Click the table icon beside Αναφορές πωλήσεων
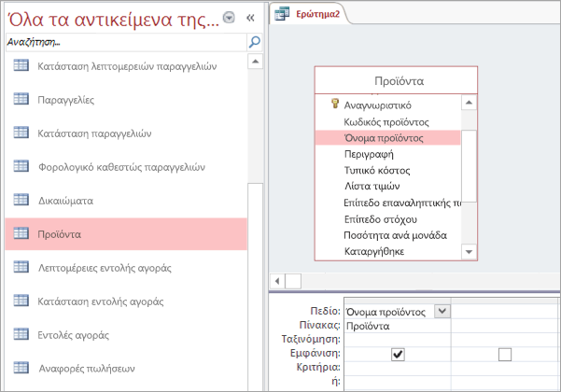The image size is (561, 392). coord(21,368)
